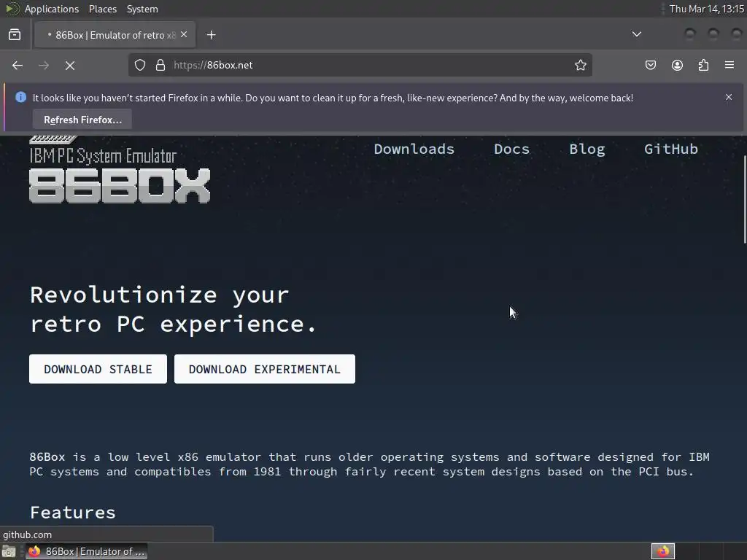Click DOWNLOAD STABLE button
The height and width of the screenshot is (560, 747).
point(98,369)
